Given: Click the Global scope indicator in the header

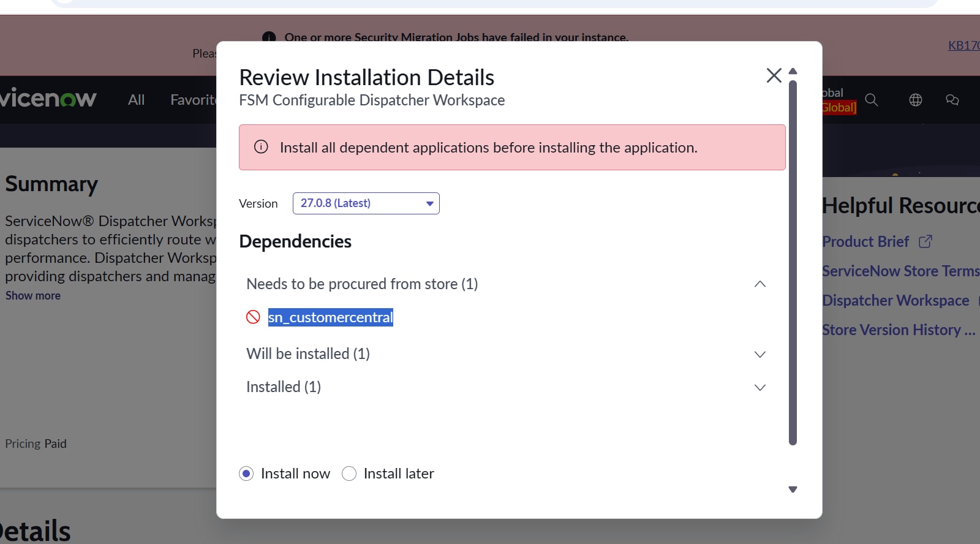Looking at the screenshot, I should coord(839,107).
